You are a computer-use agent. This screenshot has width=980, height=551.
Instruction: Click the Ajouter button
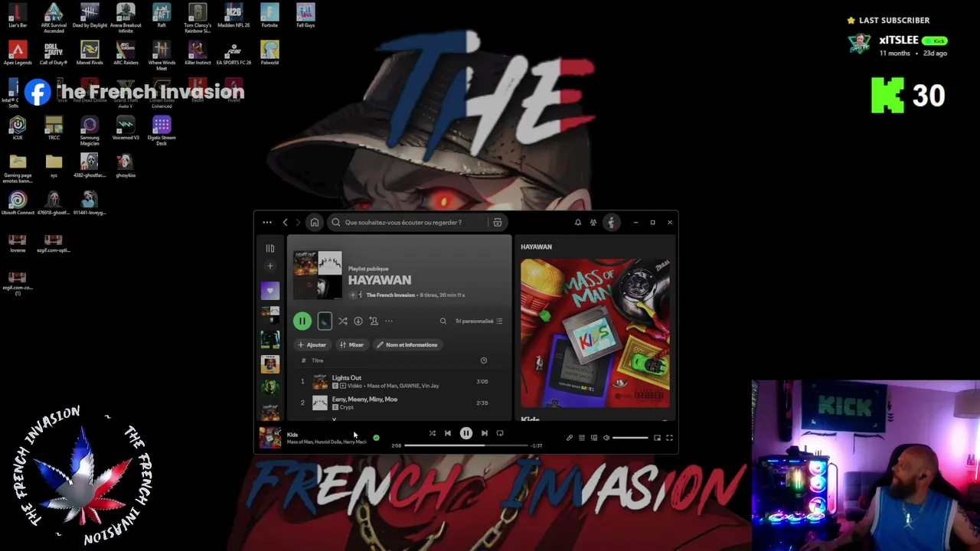[x=312, y=345]
